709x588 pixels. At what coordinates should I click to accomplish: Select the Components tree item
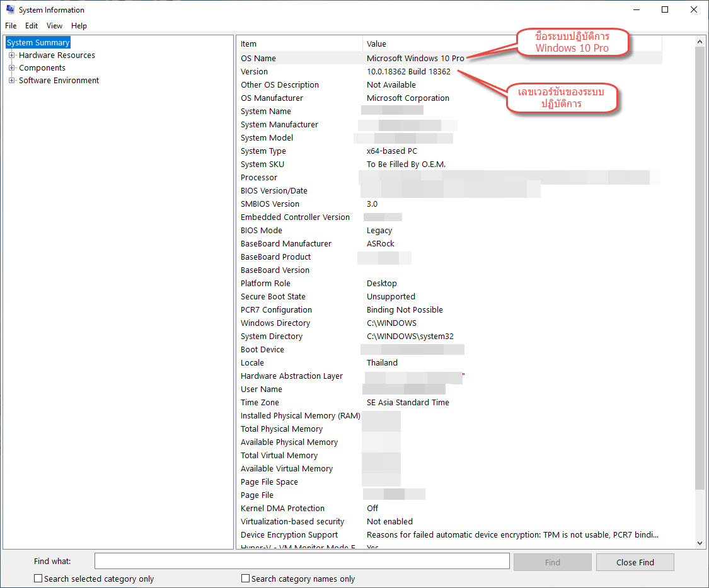point(42,68)
